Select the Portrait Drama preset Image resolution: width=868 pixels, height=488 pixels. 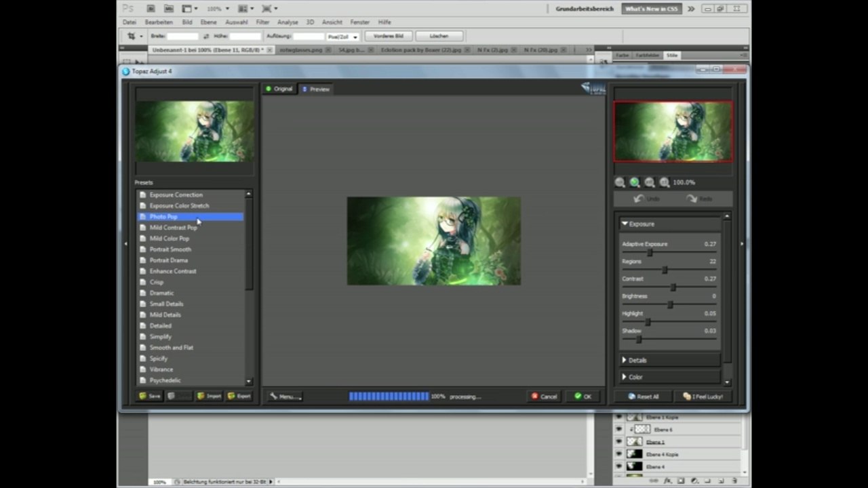pyautogui.click(x=169, y=260)
